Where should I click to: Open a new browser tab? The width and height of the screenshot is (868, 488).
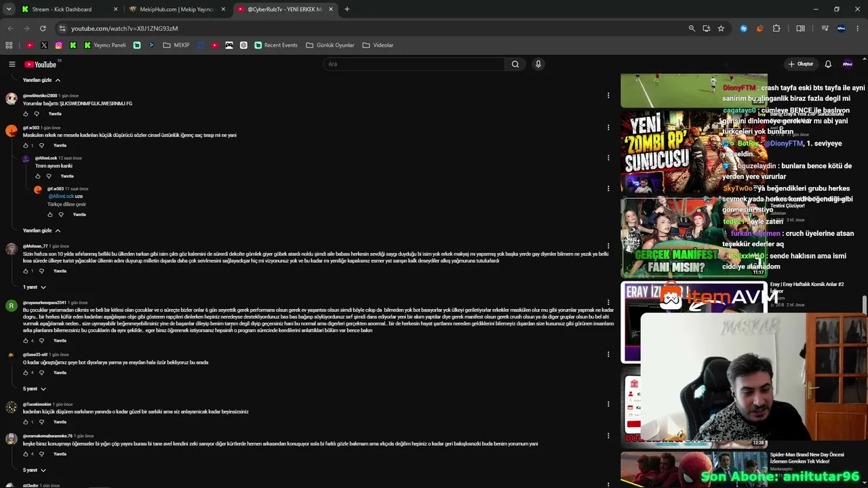coord(347,9)
